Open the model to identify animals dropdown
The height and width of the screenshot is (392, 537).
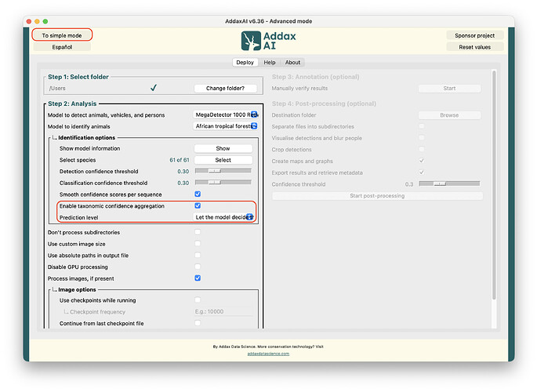coord(226,126)
